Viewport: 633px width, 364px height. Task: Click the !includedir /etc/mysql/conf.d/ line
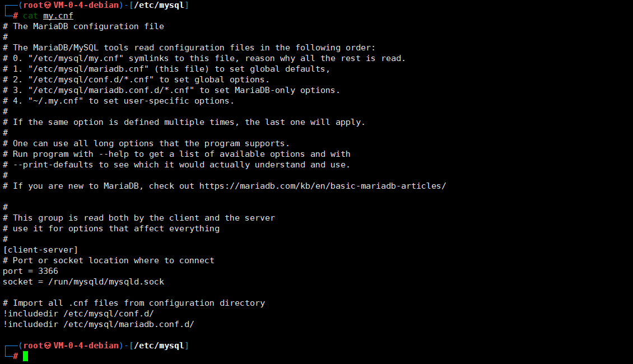pos(78,314)
